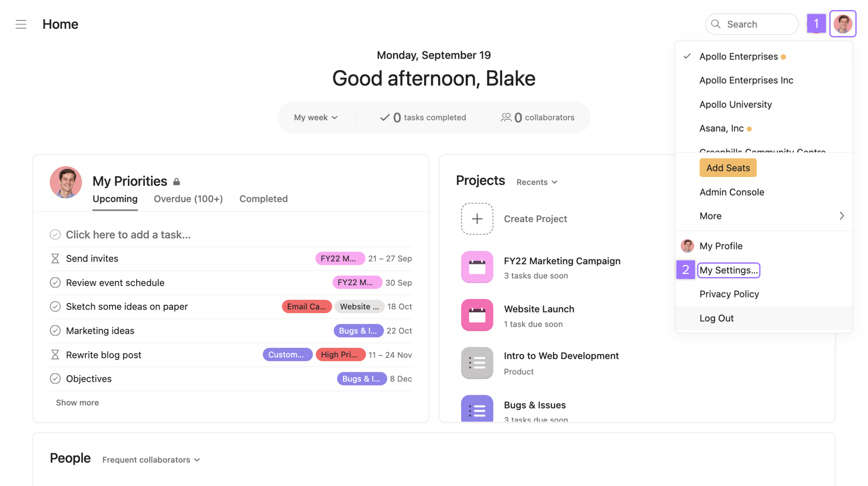Image resolution: width=868 pixels, height=486 pixels.
Task: Click the Intro to Web Development project icon
Action: [x=477, y=362]
